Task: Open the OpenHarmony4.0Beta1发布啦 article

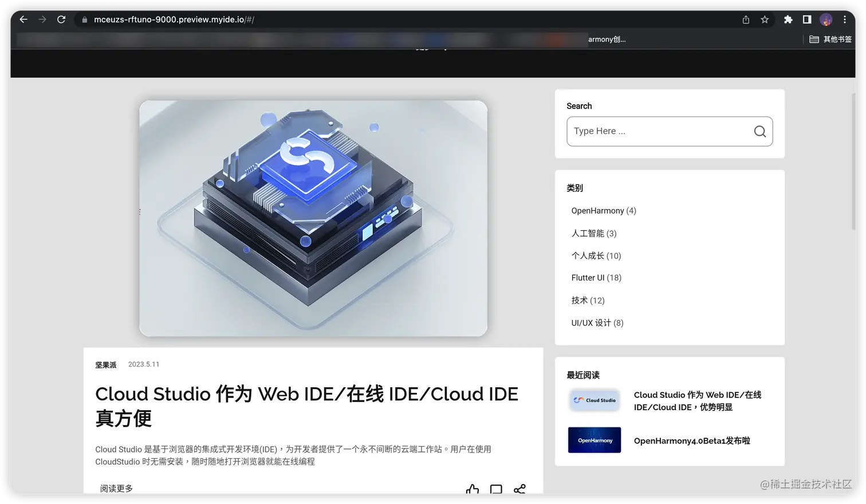Action: click(692, 440)
